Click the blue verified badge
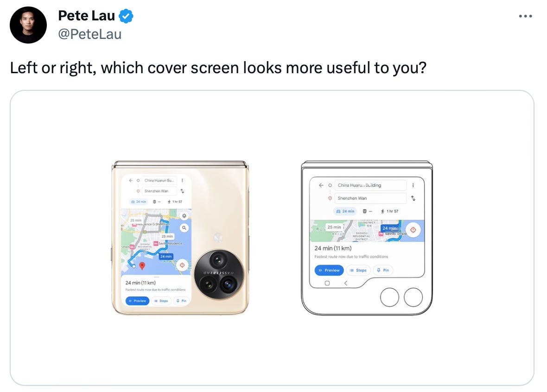547x392 pixels. 126,16
